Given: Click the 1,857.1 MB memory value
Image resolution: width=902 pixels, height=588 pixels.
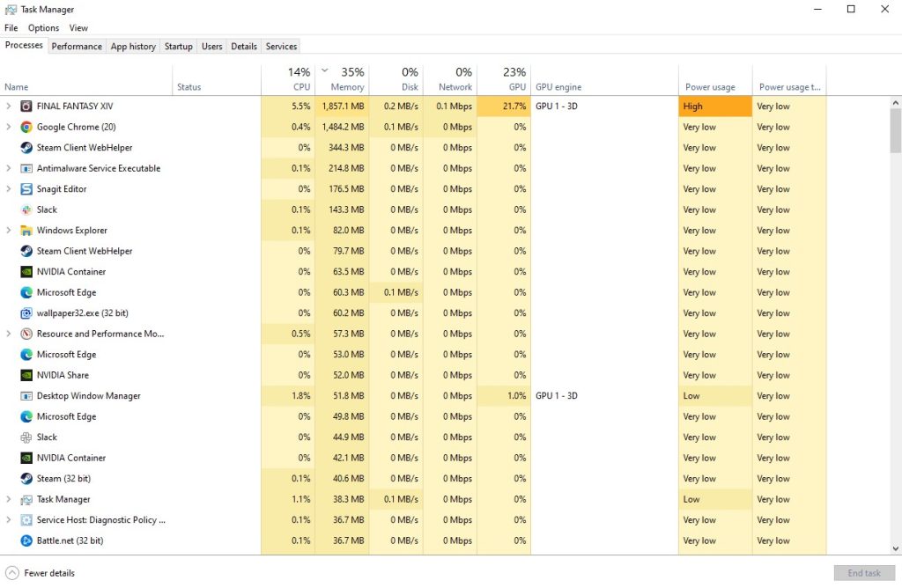Looking at the screenshot, I should (343, 107).
